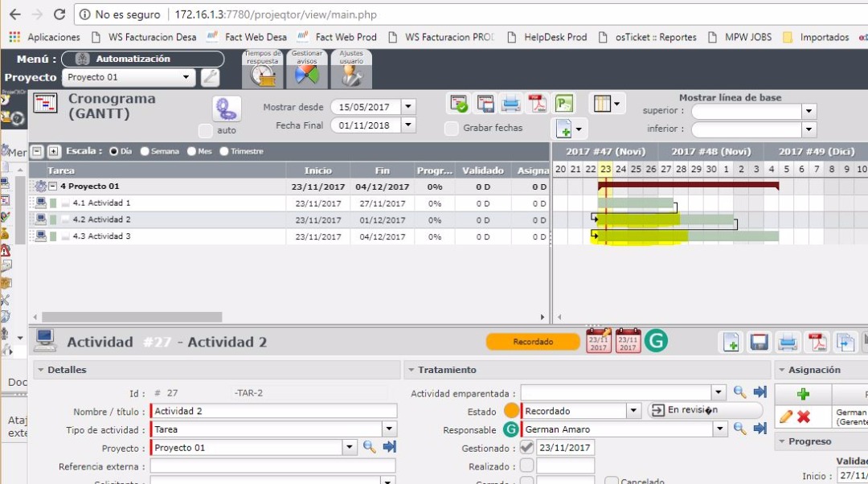This screenshot has height=484, width=868.
Task: Save the Actividad 2 record
Action: (x=759, y=342)
